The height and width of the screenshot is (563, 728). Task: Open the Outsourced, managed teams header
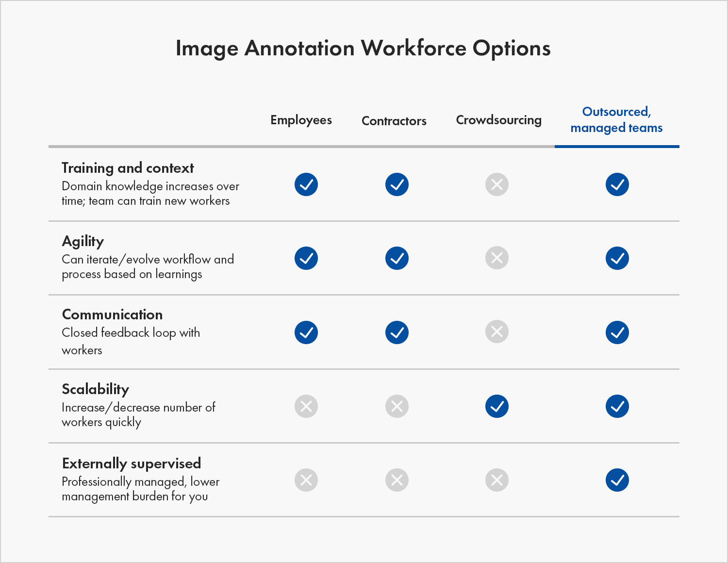pos(617,120)
